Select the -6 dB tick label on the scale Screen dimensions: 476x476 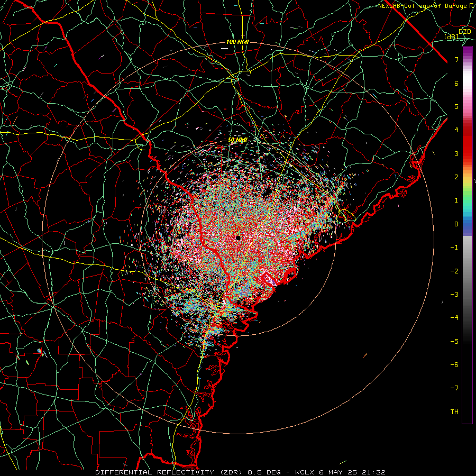[x=454, y=365]
